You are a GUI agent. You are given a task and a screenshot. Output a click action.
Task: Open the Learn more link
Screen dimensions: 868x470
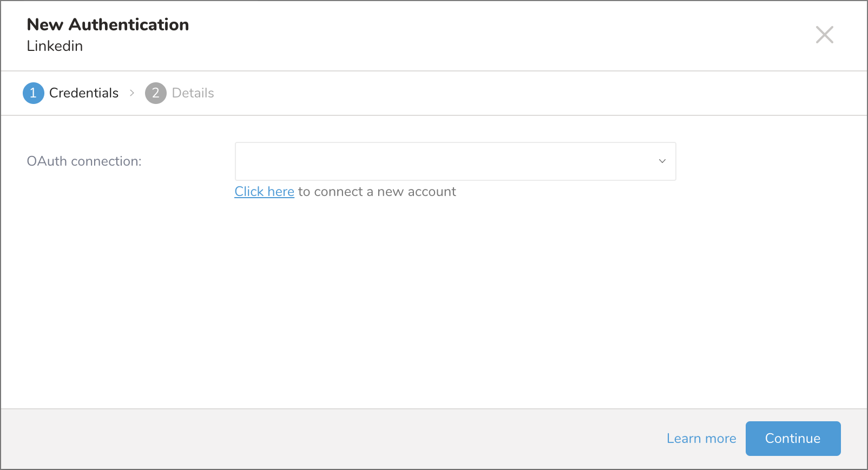(x=701, y=439)
